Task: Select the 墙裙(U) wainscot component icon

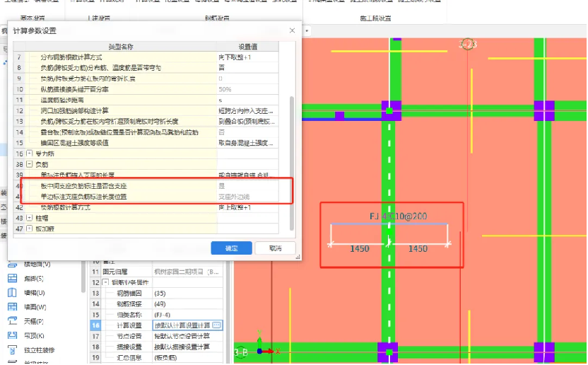Action: [12, 293]
